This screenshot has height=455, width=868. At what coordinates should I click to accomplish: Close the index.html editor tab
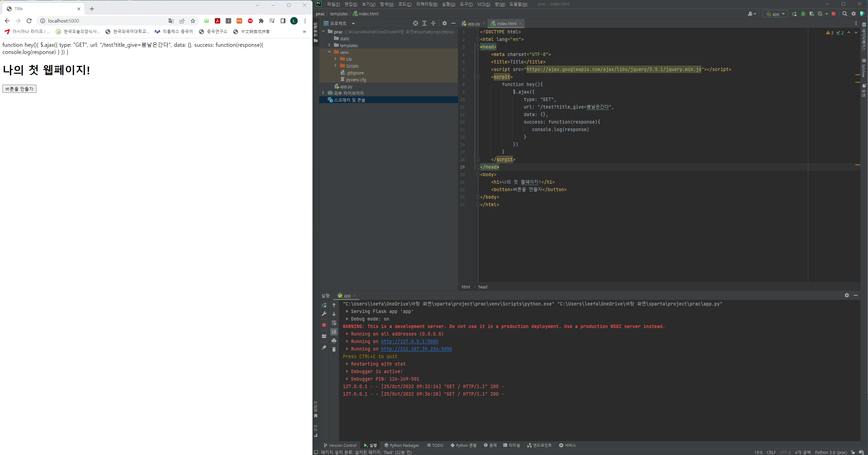(520, 24)
